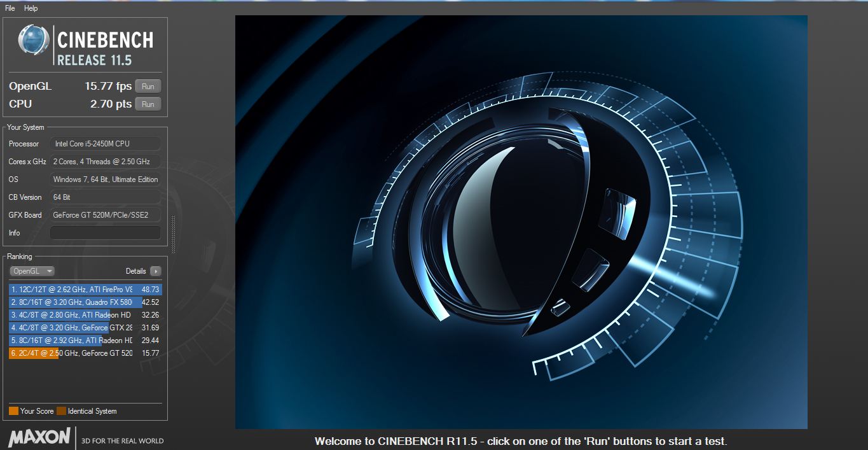Select ranking row 3 4C/8T 2.80 GHz Radeon
Screen dimensions: 868x450
coord(85,315)
